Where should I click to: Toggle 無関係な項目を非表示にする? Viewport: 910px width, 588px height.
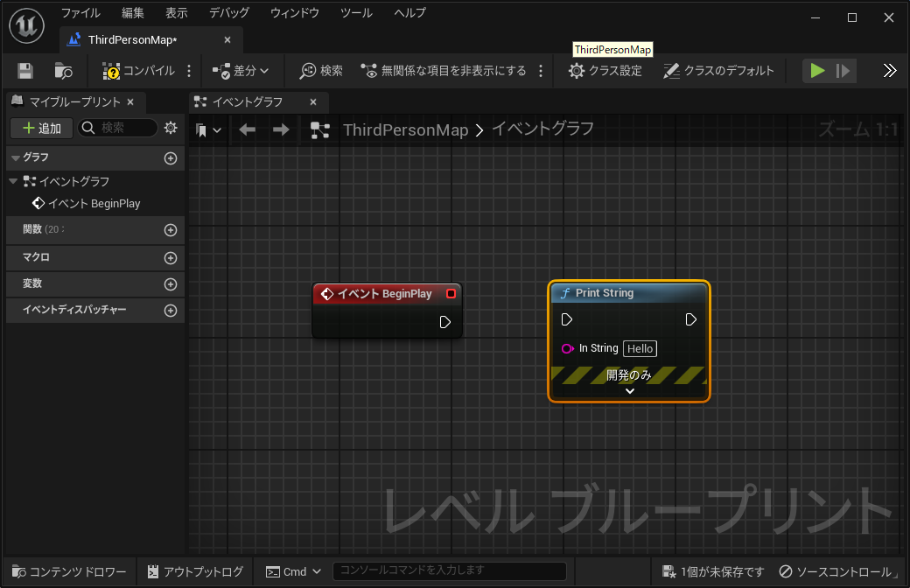pyautogui.click(x=444, y=71)
